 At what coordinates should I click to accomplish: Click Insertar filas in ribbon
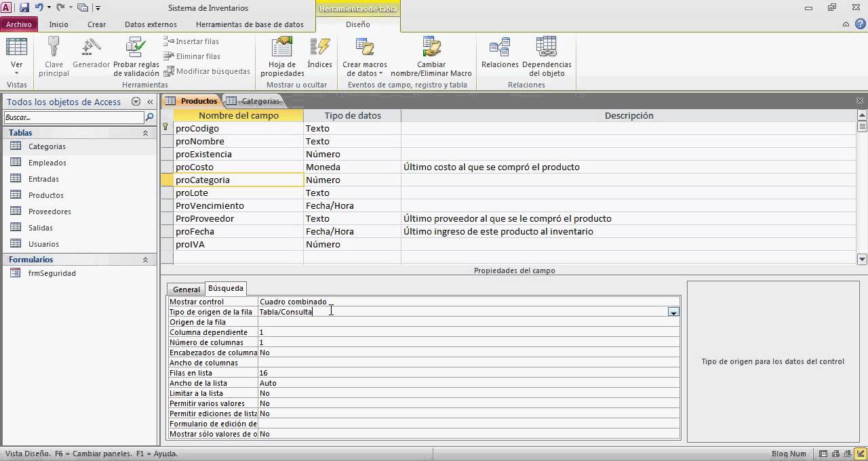(191, 41)
